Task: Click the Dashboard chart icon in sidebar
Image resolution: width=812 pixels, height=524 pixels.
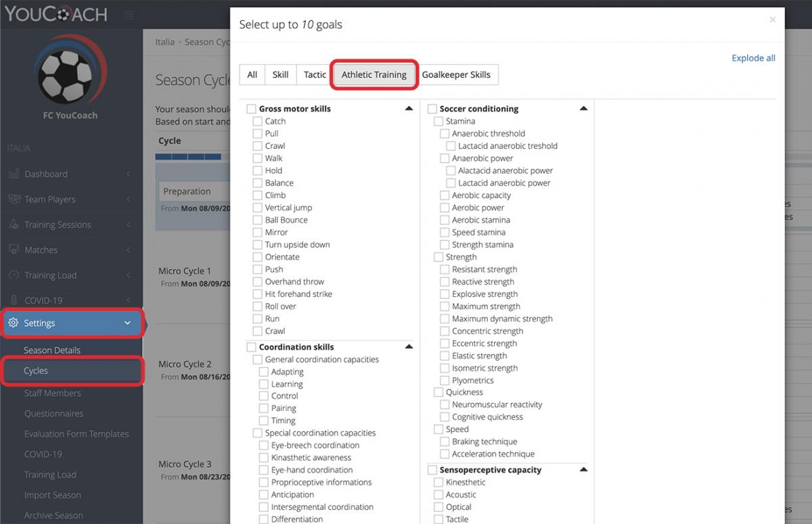Action: point(14,174)
